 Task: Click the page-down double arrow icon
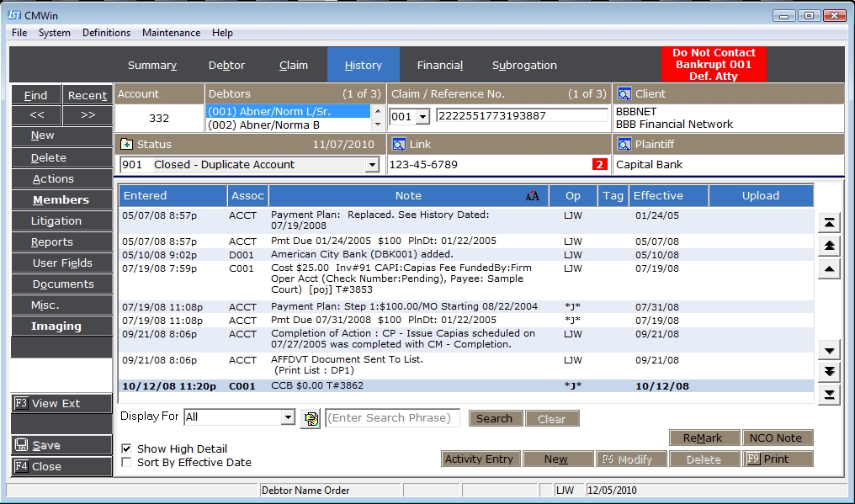[x=830, y=372]
